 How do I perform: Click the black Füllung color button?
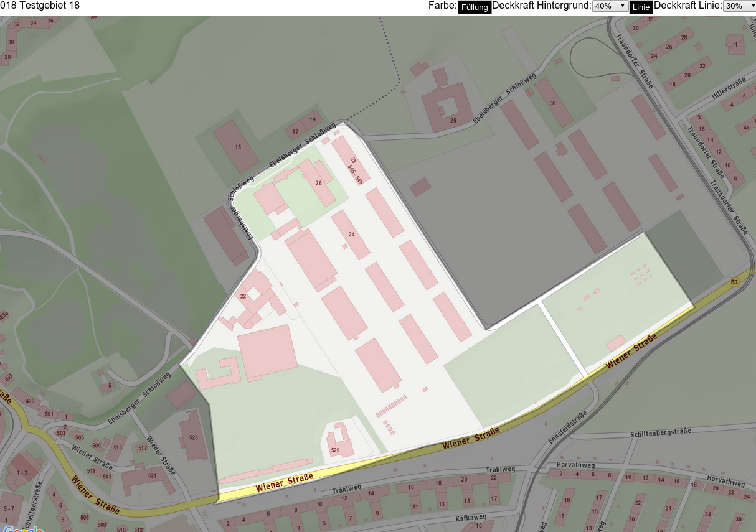tap(475, 7)
